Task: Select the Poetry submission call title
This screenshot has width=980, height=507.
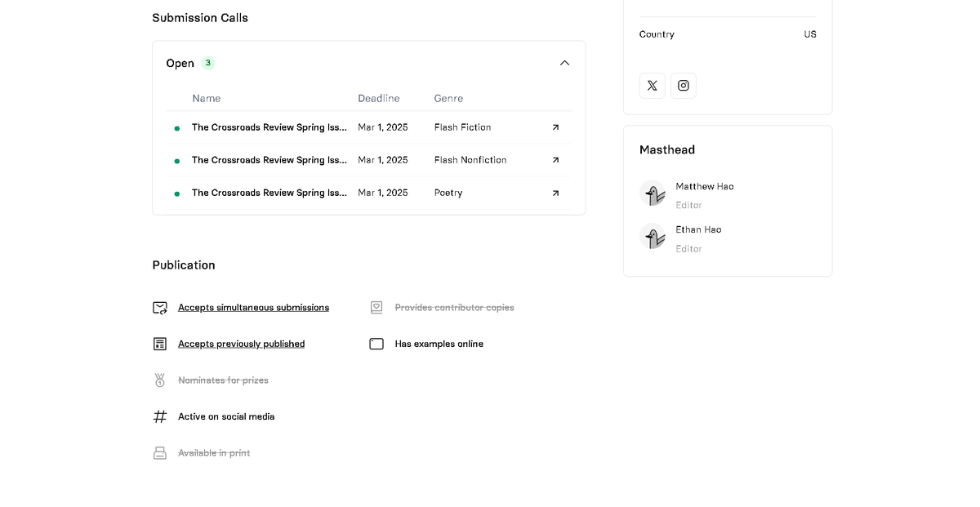Action: coord(269,193)
